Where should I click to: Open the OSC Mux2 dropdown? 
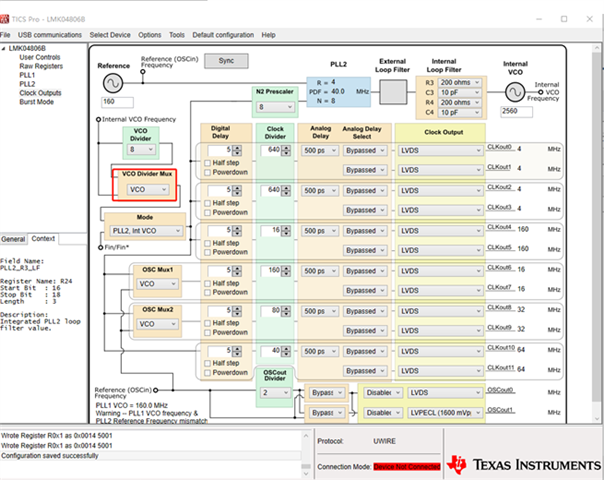point(157,324)
